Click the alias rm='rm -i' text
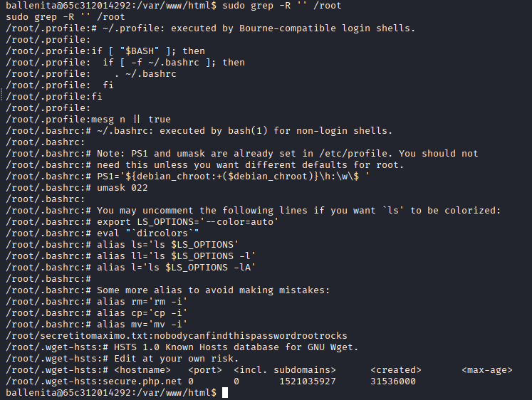 click(x=140, y=302)
